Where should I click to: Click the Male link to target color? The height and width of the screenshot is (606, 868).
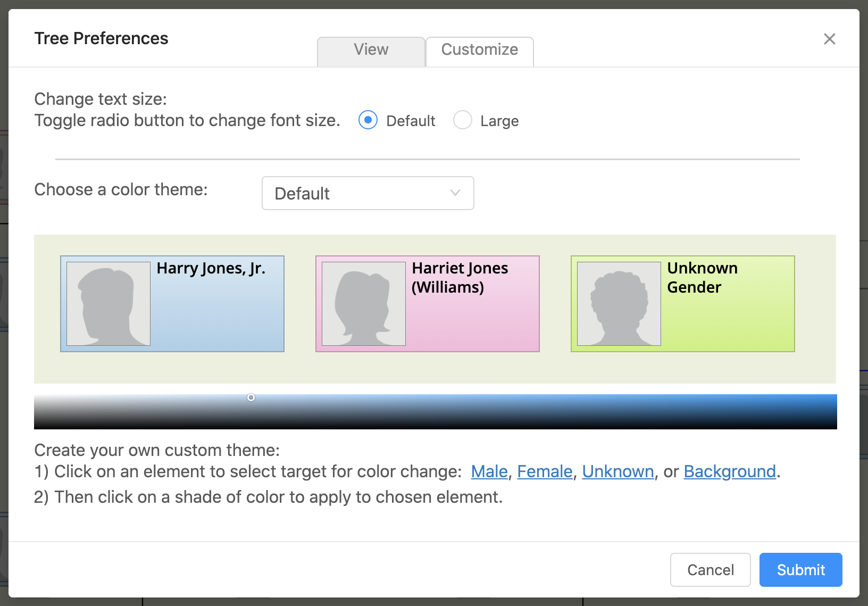(489, 471)
